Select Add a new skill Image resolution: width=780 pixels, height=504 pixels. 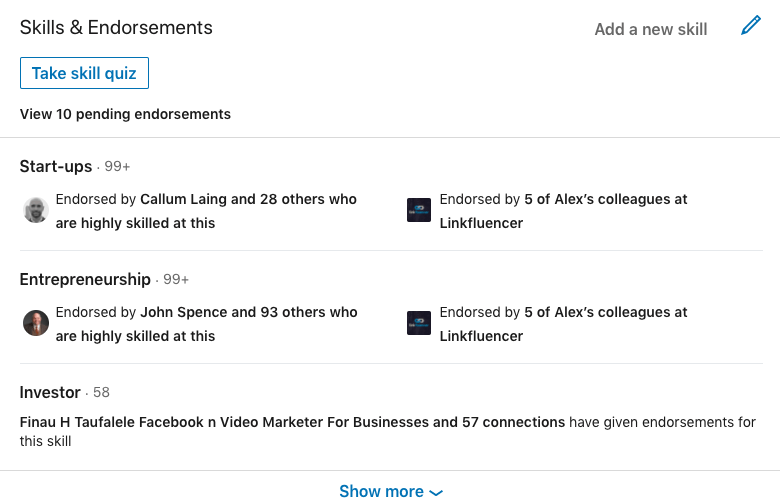651,29
